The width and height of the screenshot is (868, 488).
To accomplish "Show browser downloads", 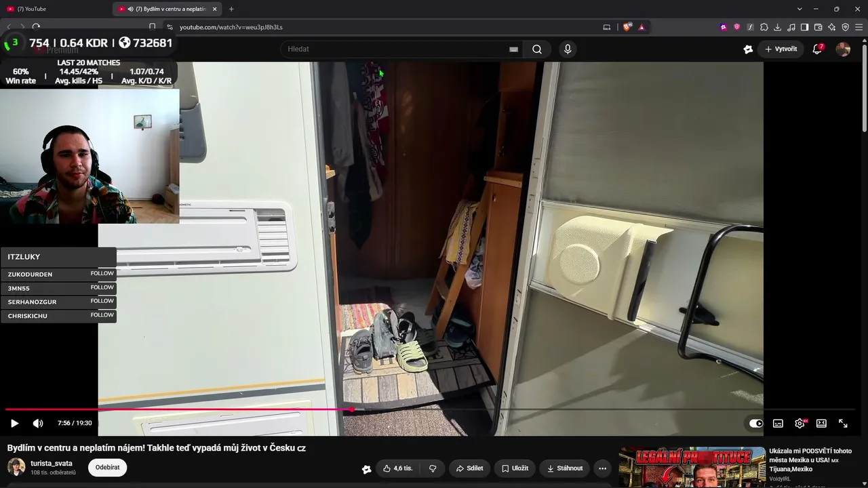I will tap(777, 27).
